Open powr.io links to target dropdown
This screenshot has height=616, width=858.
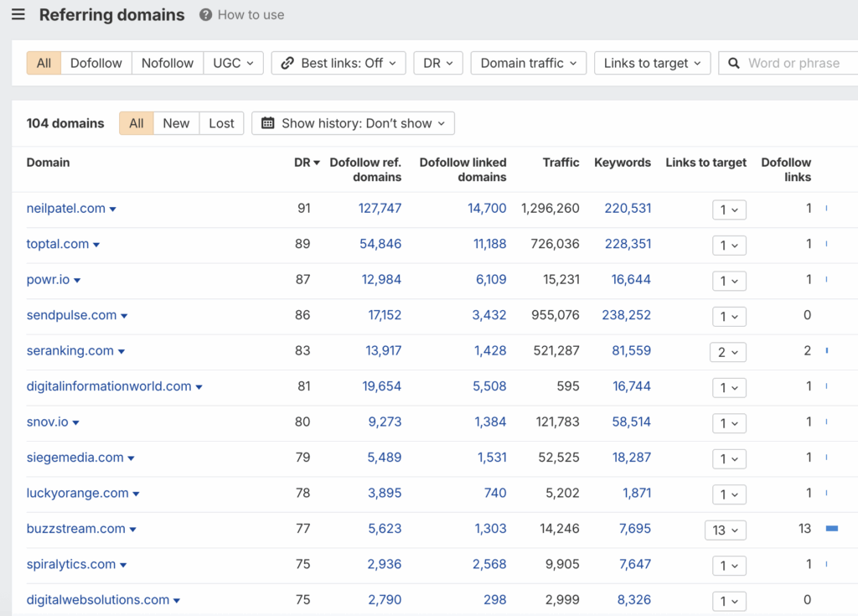(x=729, y=281)
